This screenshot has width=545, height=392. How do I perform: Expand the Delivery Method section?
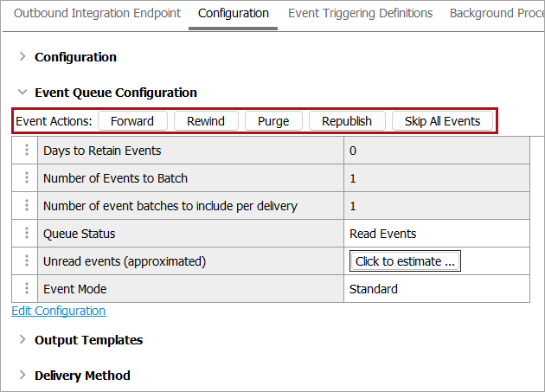click(x=22, y=376)
